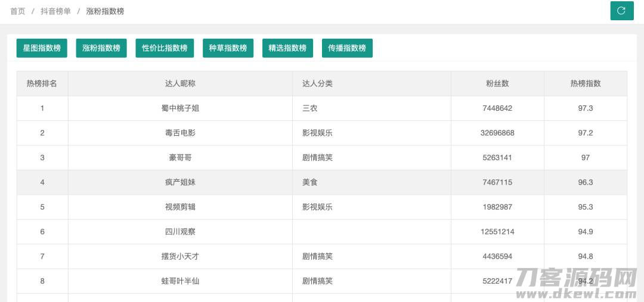Click the fan count 12551214
This screenshot has width=644, height=302.
pyautogui.click(x=497, y=232)
